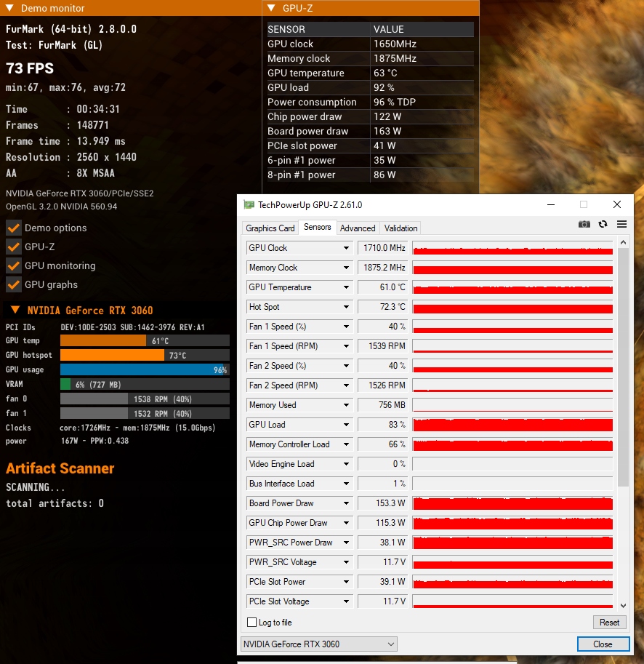Minimize the GPU-Z window
Image resolution: width=644 pixels, height=664 pixels.
(x=551, y=205)
